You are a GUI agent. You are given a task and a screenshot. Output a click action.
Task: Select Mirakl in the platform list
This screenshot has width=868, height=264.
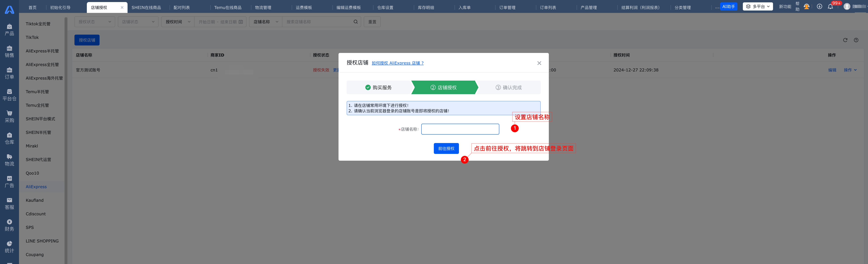[x=32, y=146]
